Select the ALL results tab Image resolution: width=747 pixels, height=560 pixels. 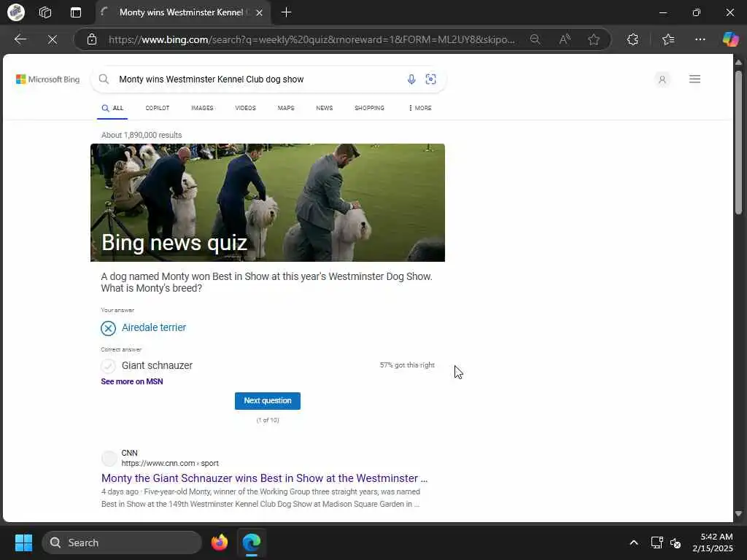(x=112, y=108)
